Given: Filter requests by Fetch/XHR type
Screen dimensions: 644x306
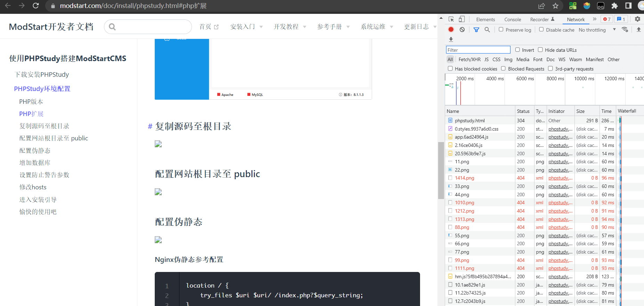Looking at the screenshot, I should [469, 59].
